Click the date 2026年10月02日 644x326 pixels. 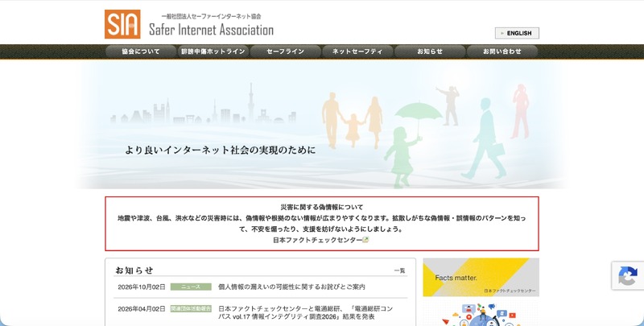[x=142, y=287]
